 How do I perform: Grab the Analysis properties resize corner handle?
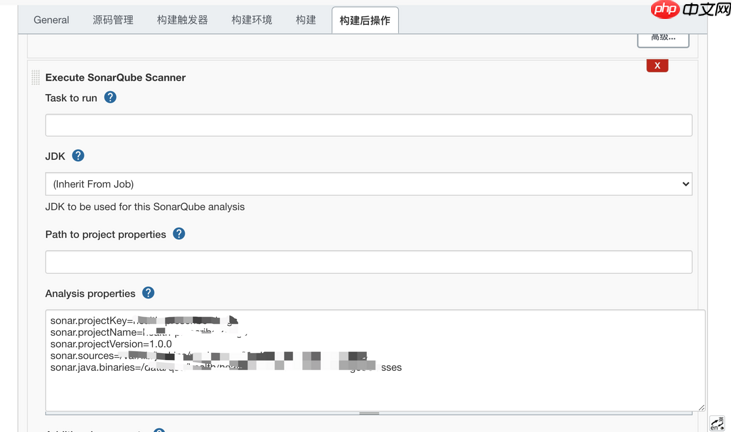click(x=701, y=408)
